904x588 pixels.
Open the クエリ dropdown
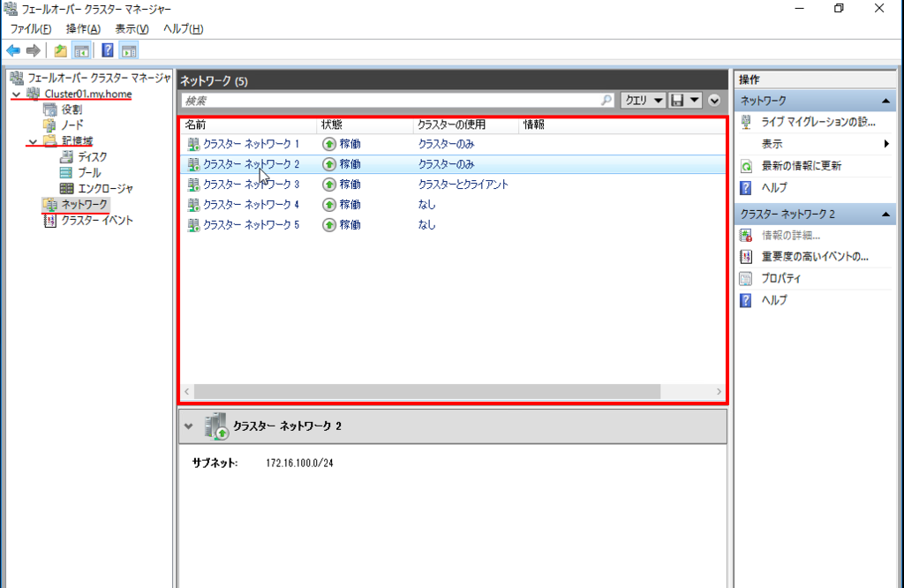click(x=643, y=101)
